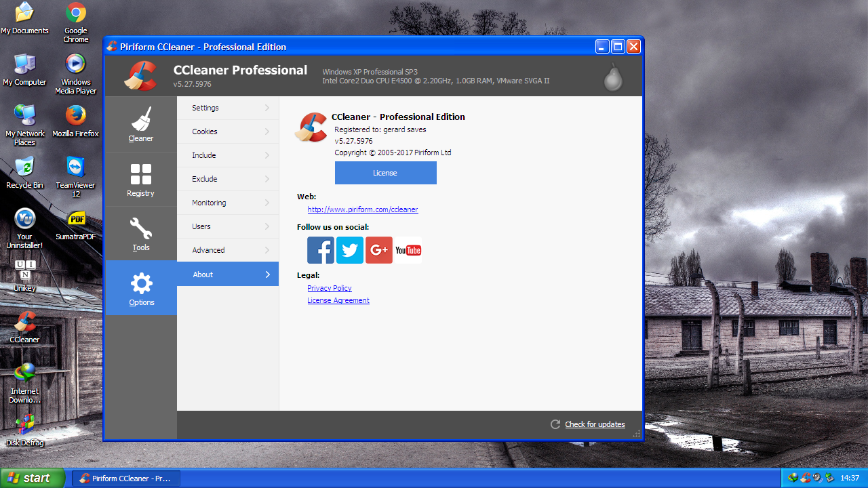
Task: Open the Settings options page
Action: (x=228, y=108)
